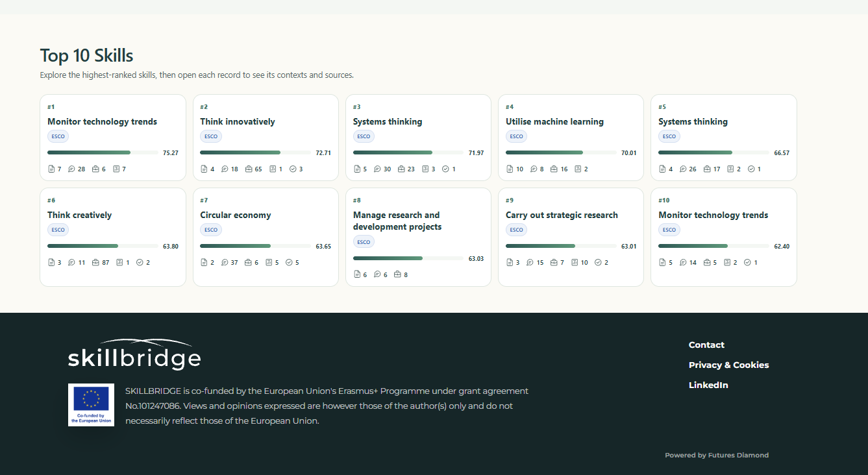The height and width of the screenshot is (475, 868).
Task: Click the check-circle icon on the #5 Systems thinking card
Action: [751, 169]
